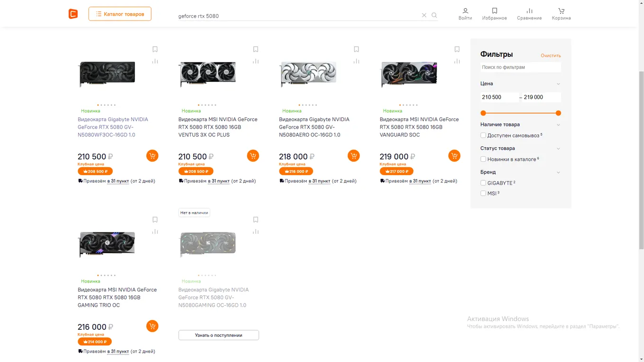Open the MSI GAMING TRIO OC product title
Screen dimensions: 644x362
coord(117,297)
